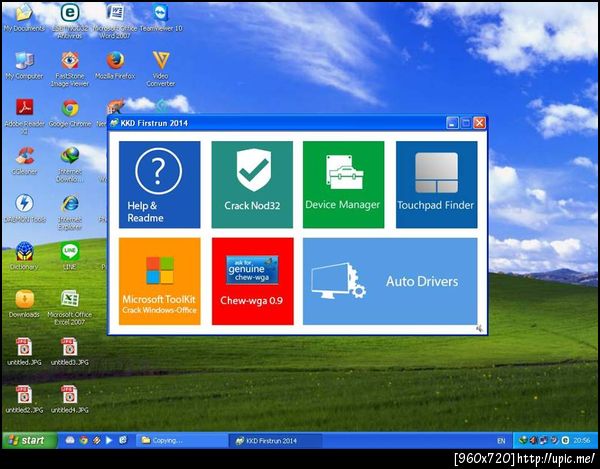Select the Google Chrome desktop icon
600x469 pixels.
(70, 114)
